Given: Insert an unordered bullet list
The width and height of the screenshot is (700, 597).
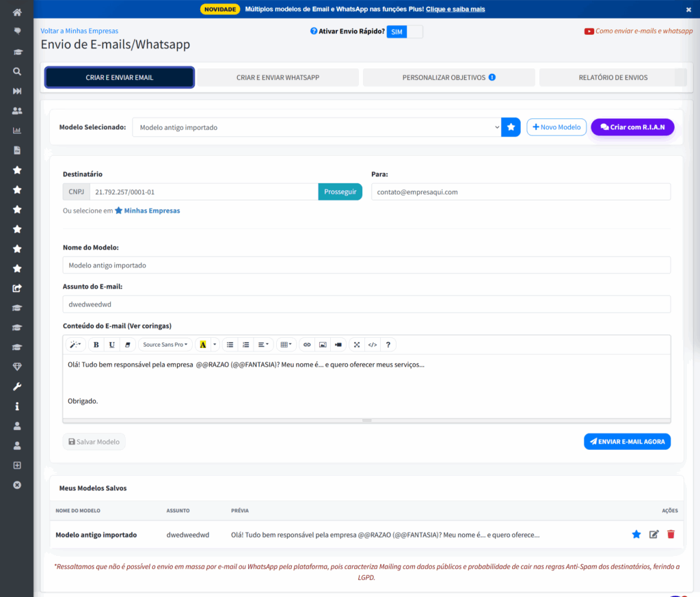Looking at the screenshot, I should click(230, 345).
